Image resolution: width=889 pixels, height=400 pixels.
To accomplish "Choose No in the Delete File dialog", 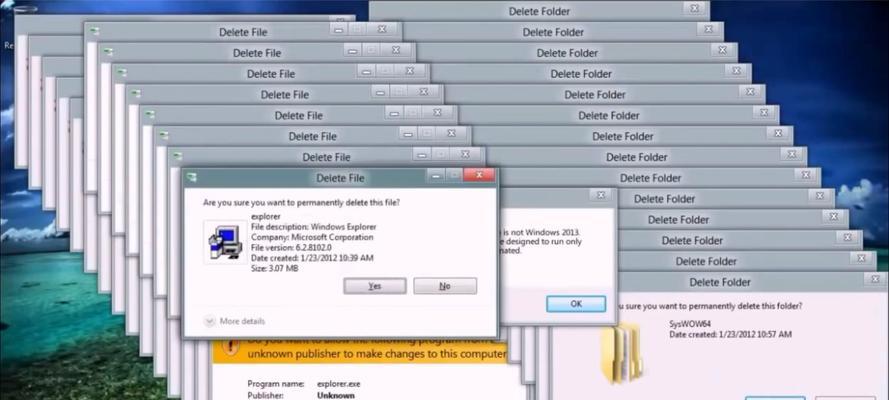I will click(444, 286).
